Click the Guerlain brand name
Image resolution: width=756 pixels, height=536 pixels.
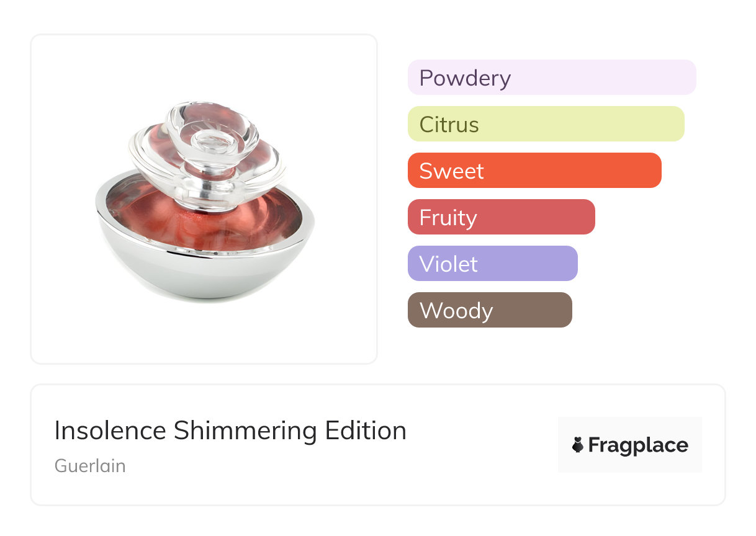pos(90,466)
